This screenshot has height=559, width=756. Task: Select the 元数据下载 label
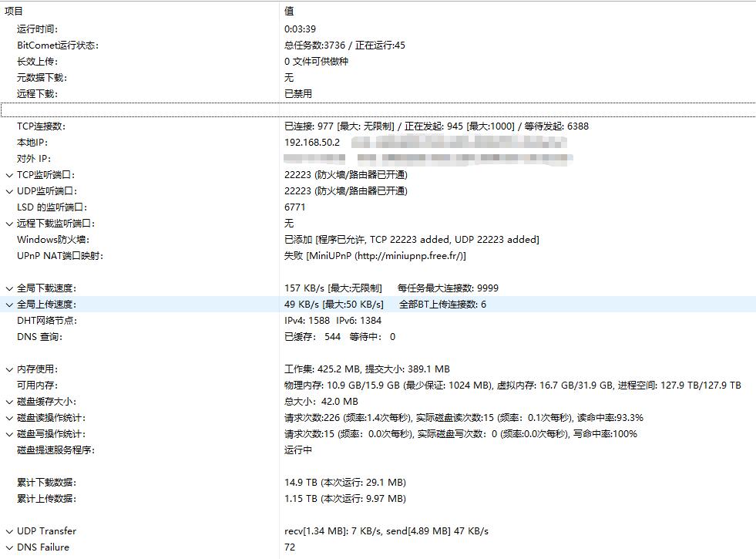tap(42, 78)
